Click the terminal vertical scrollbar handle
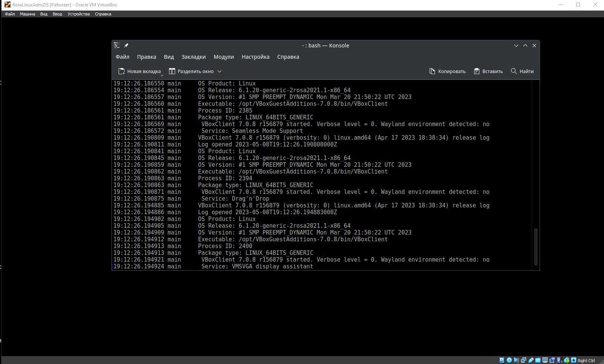Screen dimensions: 604x364 (535, 247)
